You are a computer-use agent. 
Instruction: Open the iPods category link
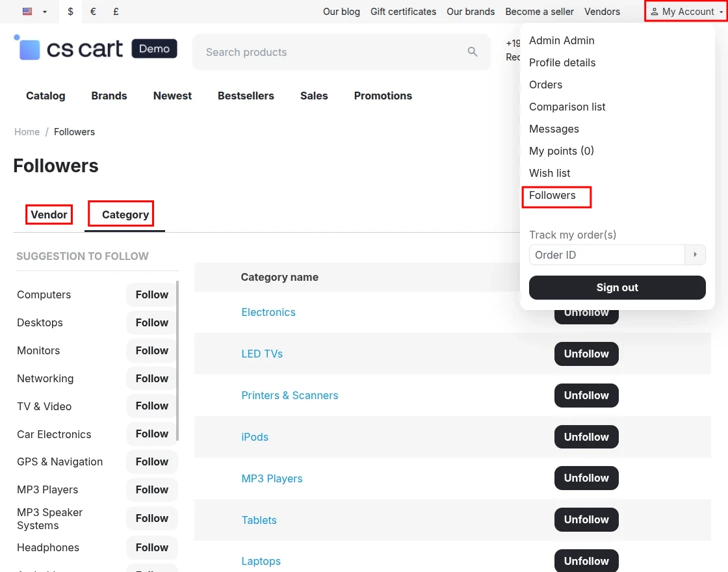pos(255,437)
